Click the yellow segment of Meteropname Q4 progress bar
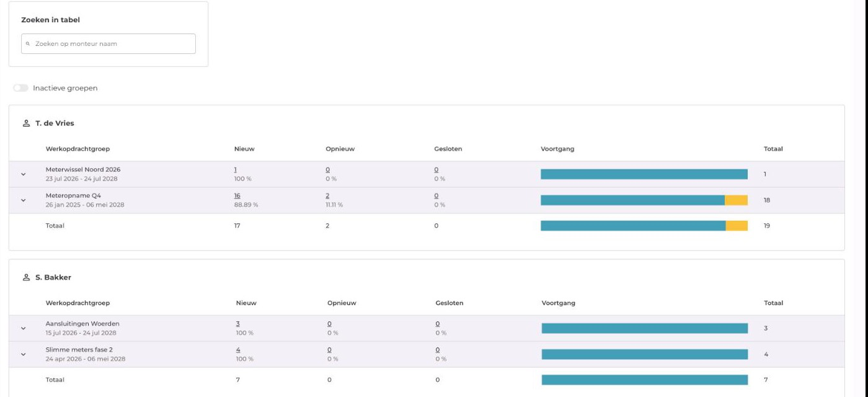The height and width of the screenshot is (397, 868). [737, 200]
